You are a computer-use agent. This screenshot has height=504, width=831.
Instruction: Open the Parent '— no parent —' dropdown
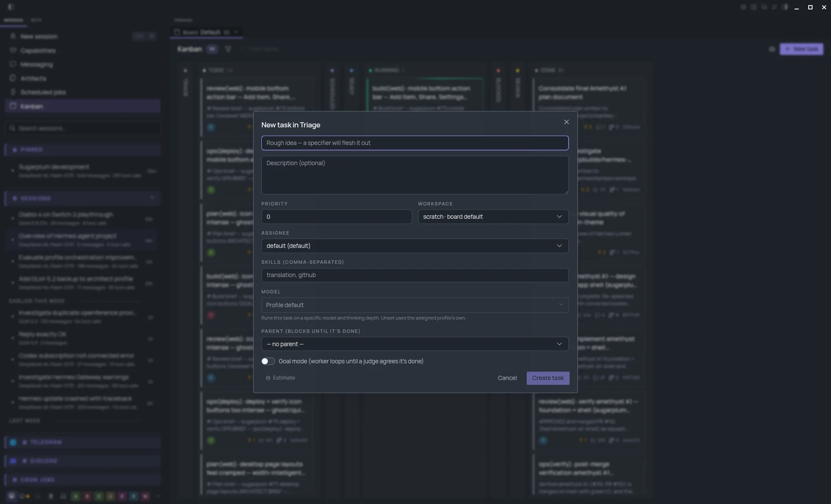point(415,344)
